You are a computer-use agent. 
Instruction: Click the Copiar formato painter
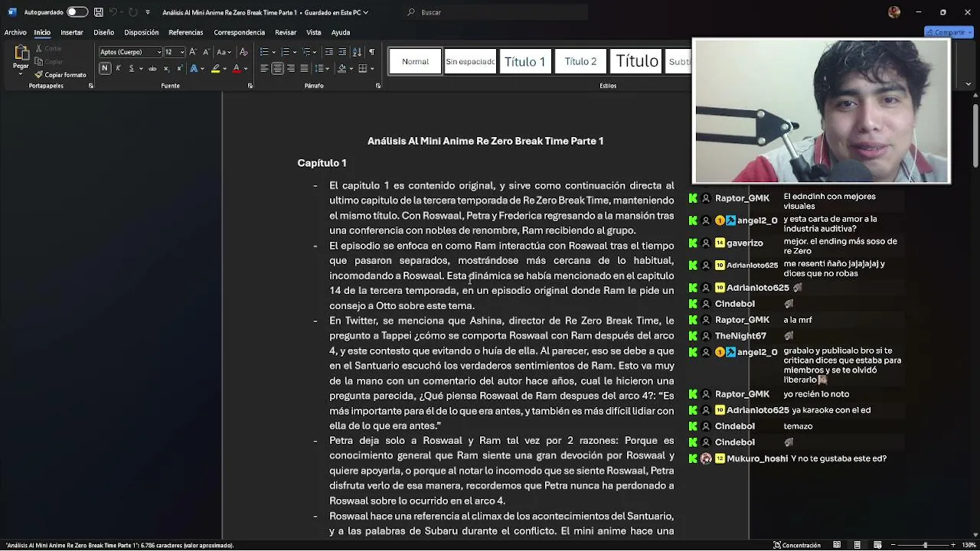pyautogui.click(x=60, y=75)
